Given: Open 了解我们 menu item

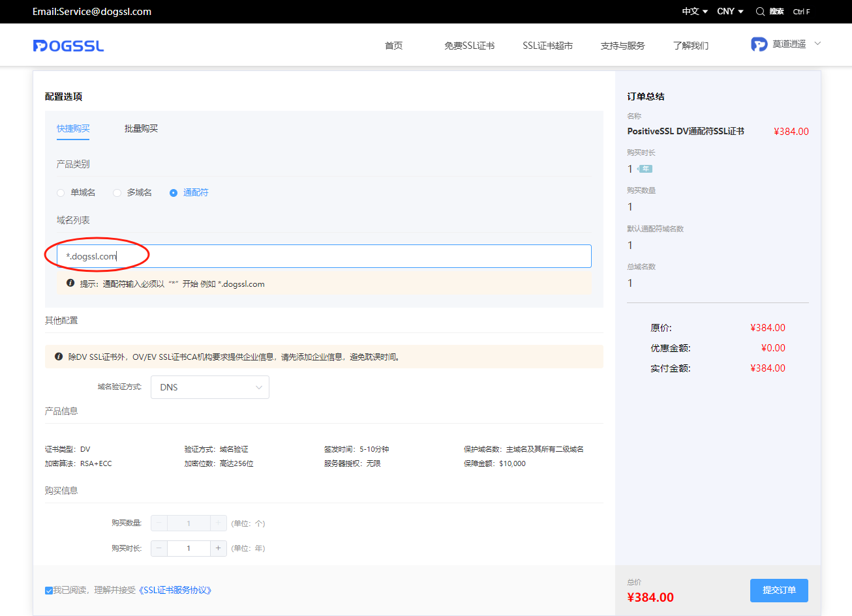Looking at the screenshot, I should (690, 46).
